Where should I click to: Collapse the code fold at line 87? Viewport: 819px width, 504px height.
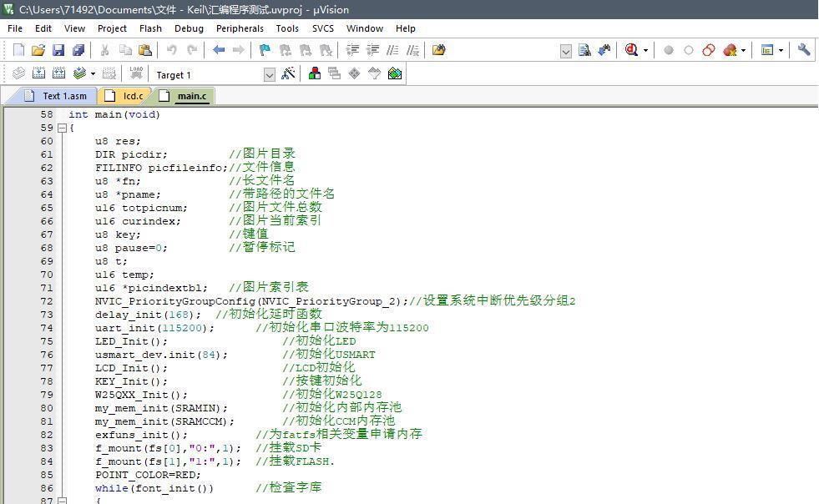(x=62, y=501)
